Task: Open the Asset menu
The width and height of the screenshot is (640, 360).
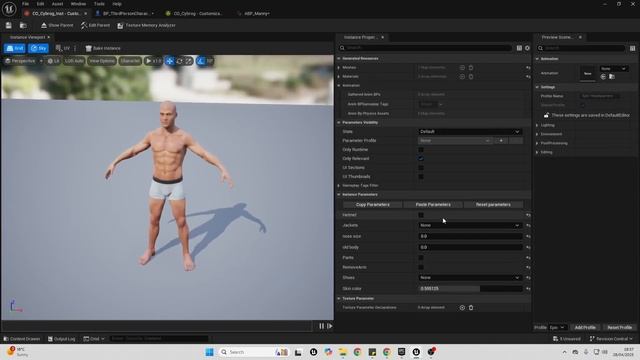Action: (x=58, y=4)
